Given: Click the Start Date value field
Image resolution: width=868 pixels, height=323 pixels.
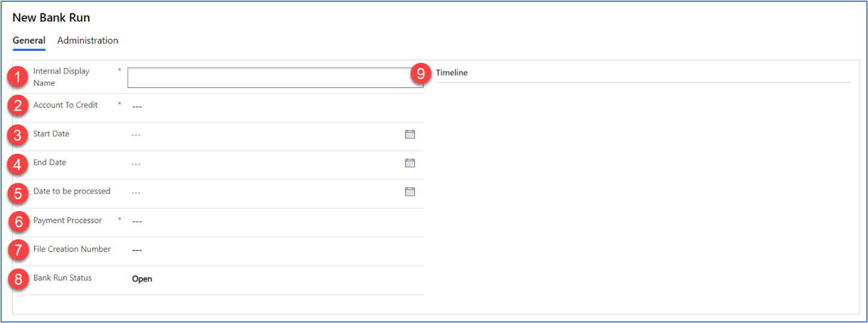Looking at the screenshot, I should point(263,135).
